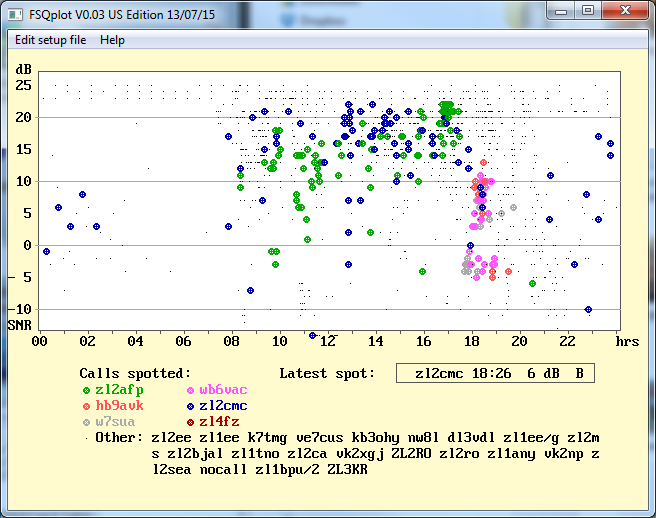The height and width of the screenshot is (518, 656).
Task: Open the Help menu
Action: click(x=113, y=40)
